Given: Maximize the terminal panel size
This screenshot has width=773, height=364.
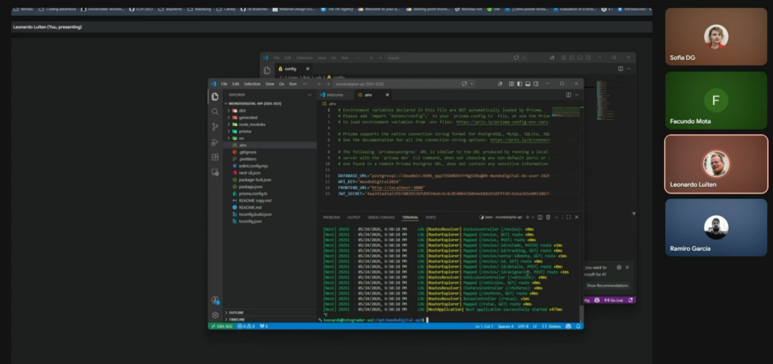Looking at the screenshot, I should 568,217.
